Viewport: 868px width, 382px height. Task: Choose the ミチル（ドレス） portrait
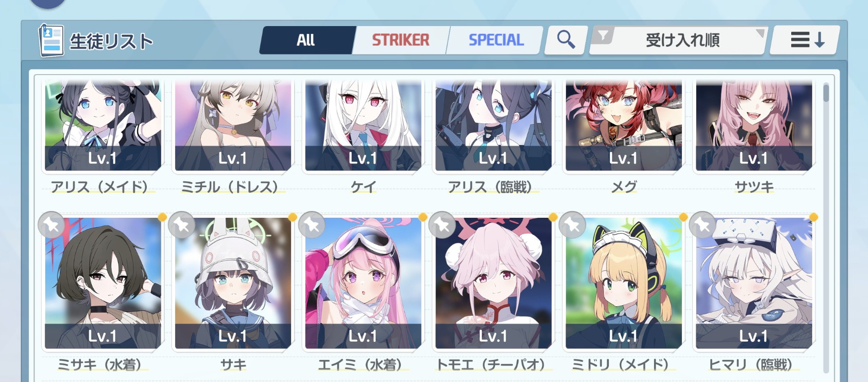coord(233,125)
